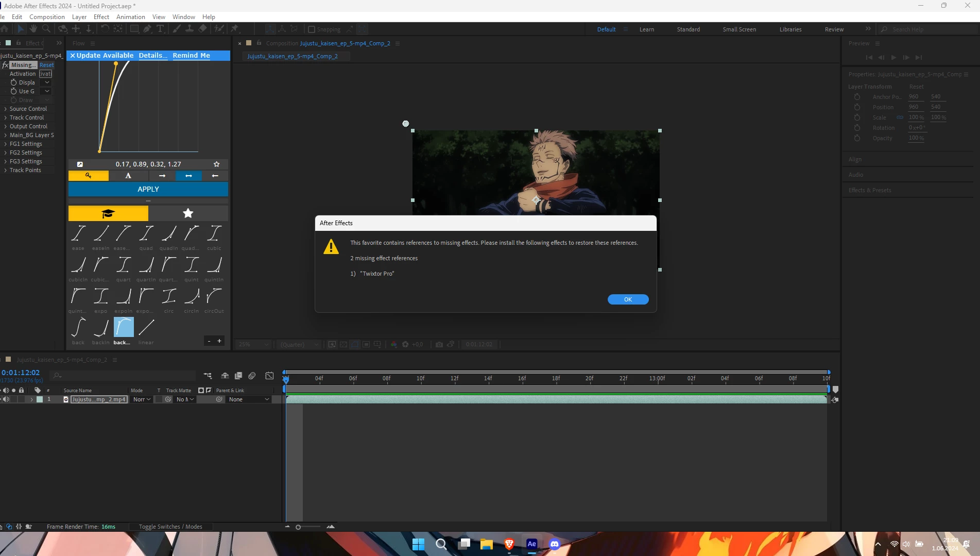Image resolution: width=980 pixels, height=556 pixels.
Task: Open Brave browser from taskbar
Action: click(x=509, y=544)
